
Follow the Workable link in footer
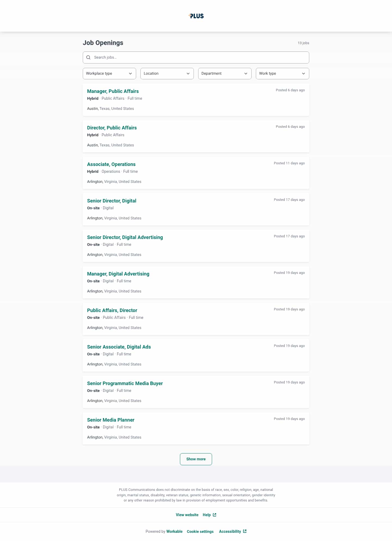(174, 531)
